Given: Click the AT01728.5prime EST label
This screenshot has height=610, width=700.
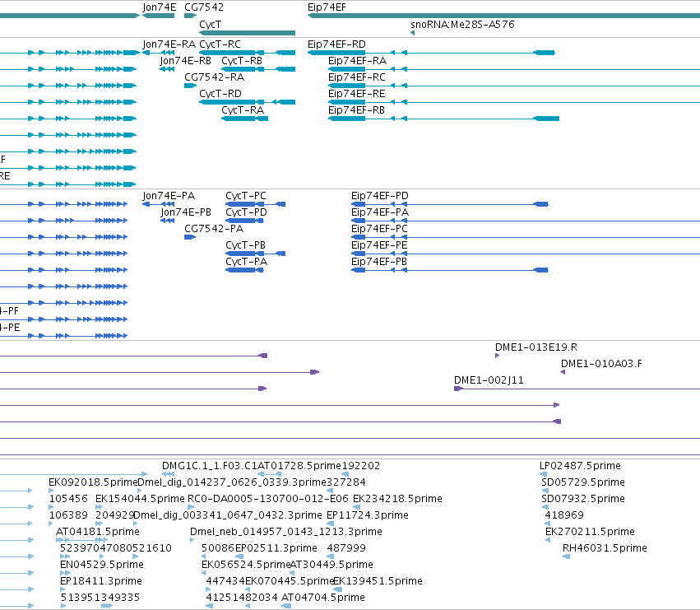Looking at the screenshot, I should coord(299,466).
